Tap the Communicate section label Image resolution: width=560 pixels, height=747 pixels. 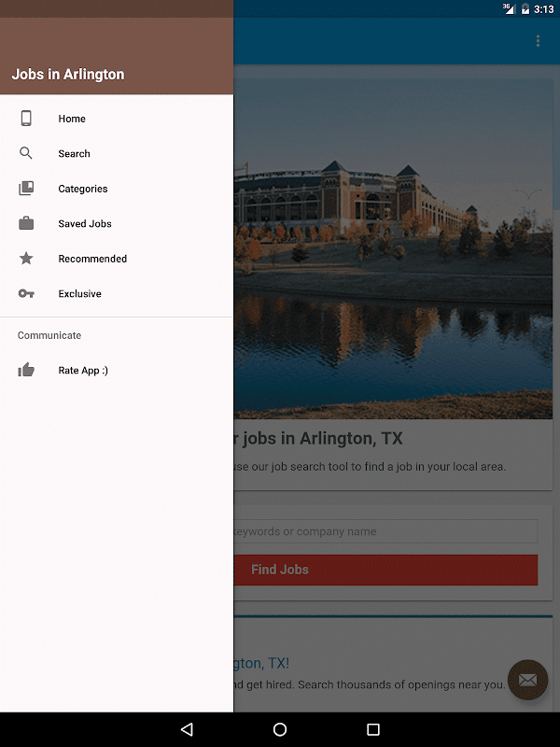click(49, 335)
